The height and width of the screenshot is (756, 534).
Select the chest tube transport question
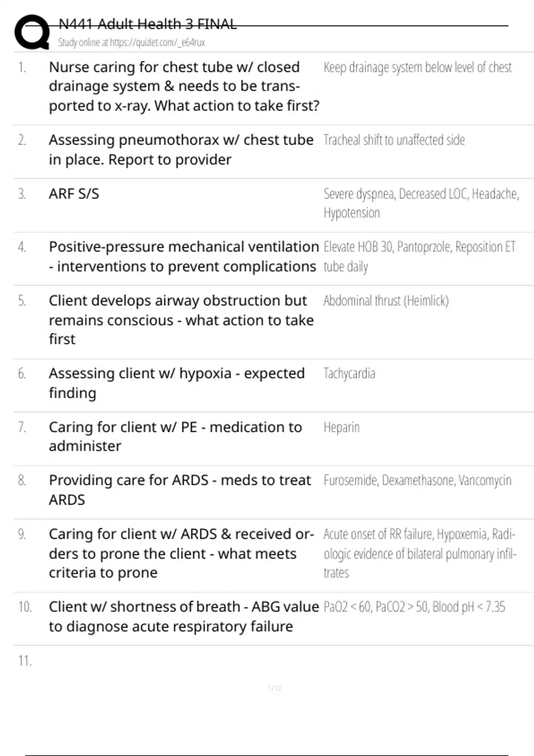(184, 86)
